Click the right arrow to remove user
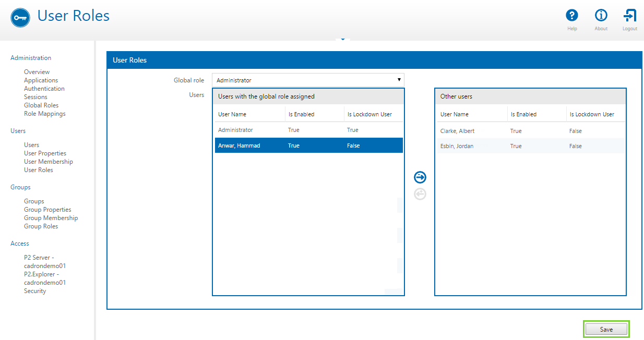The image size is (644, 340). 420,177
